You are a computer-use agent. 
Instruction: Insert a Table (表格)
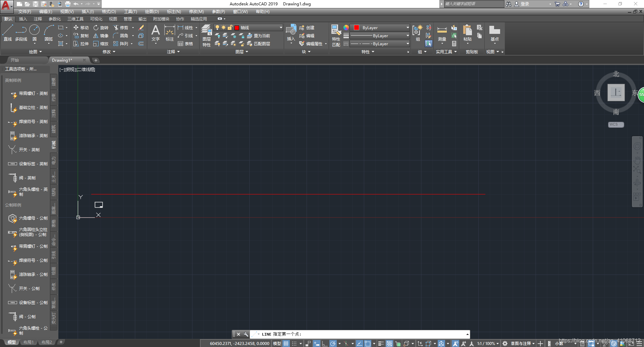click(x=185, y=44)
